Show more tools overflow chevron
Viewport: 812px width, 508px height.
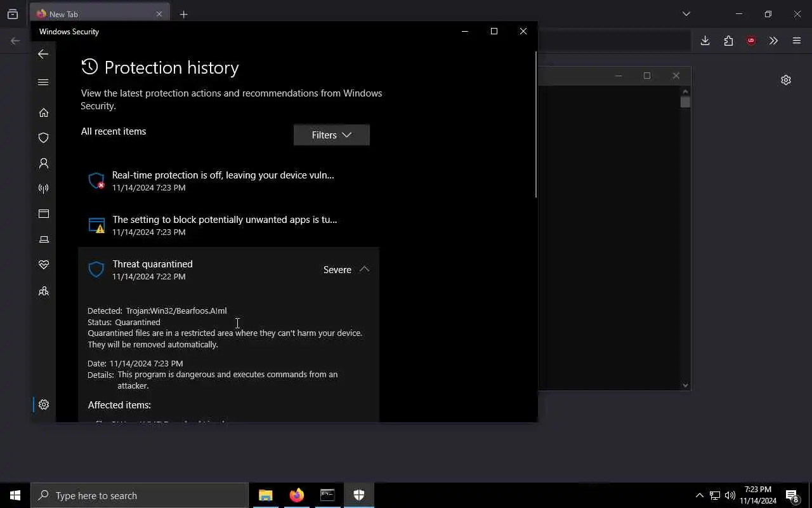pyautogui.click(x=773, y=41)
